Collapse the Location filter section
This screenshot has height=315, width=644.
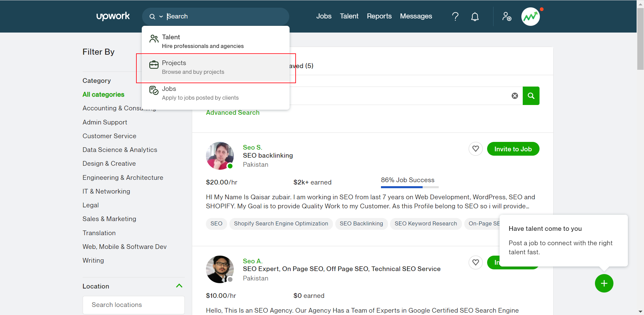point(179,286)
